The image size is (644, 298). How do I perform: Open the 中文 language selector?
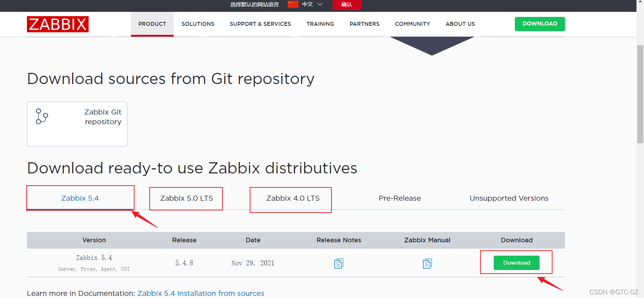click(x=307, y=4)
